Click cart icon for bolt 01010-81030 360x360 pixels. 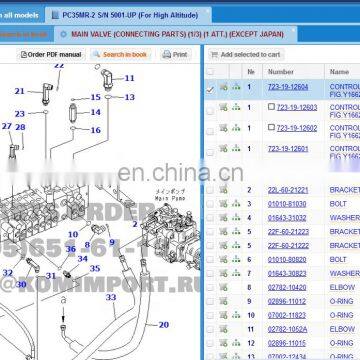click(223, 204)
